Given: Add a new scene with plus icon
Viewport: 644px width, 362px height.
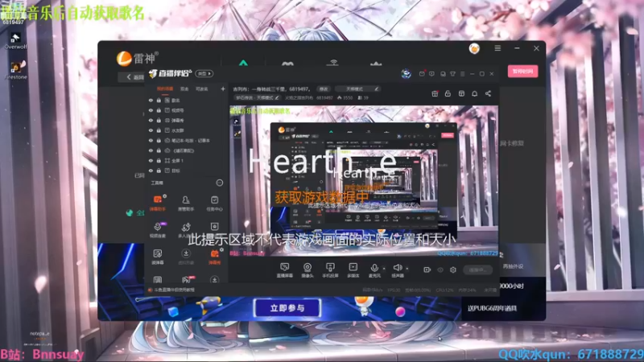Looking at the screenshot, I should (223, 88).
